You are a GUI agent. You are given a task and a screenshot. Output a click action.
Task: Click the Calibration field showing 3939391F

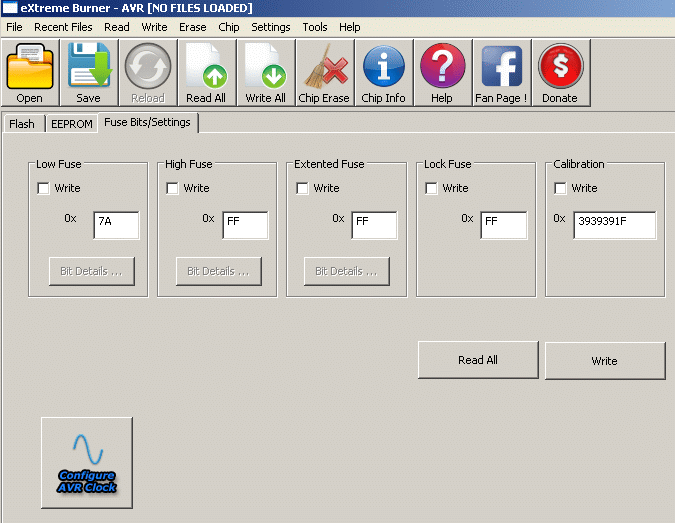[x=615, y=225]
